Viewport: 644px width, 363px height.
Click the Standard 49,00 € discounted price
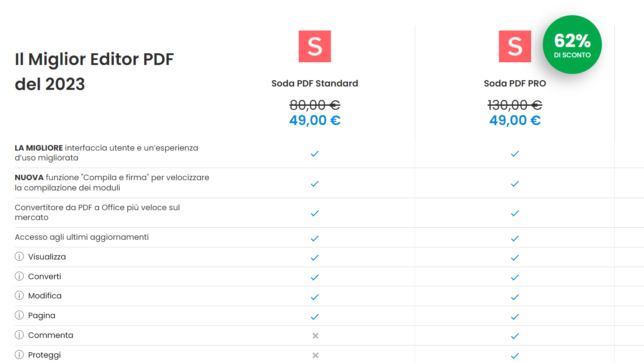[x=314, y=121]
